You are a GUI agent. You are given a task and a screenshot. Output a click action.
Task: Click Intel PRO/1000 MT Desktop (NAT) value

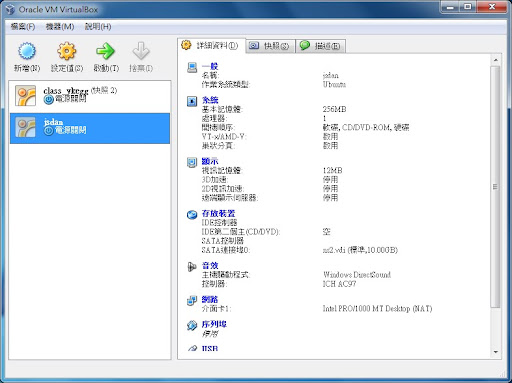[x=377, y=309]
